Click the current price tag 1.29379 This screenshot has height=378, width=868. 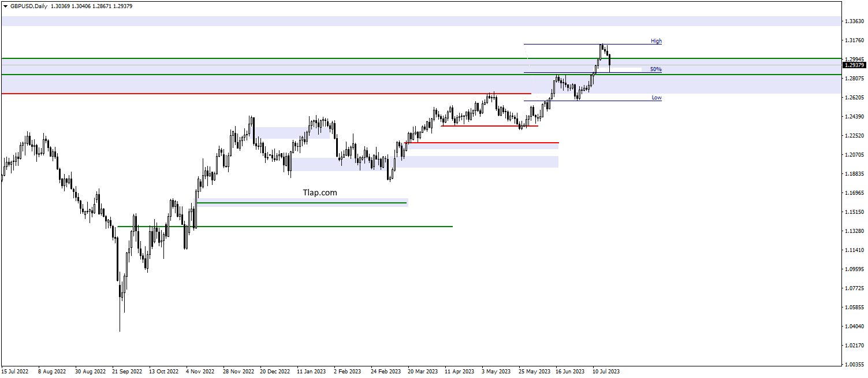854,65
